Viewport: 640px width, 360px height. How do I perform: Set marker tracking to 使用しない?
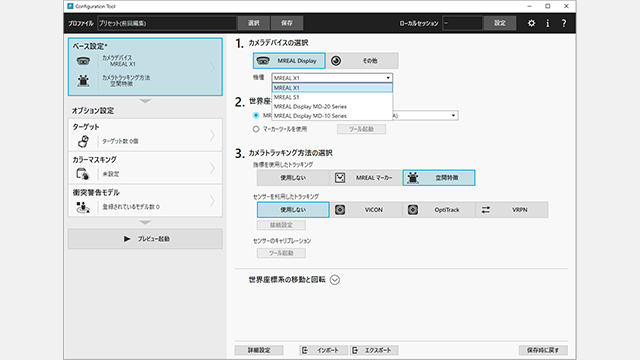(293, 178)
